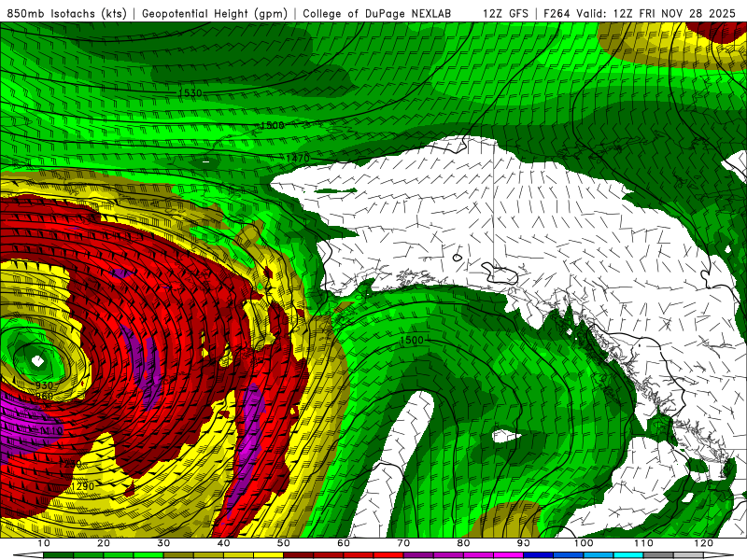Click the darkest green swatch of the color bar
747x560 pixels.
(58, 555)
